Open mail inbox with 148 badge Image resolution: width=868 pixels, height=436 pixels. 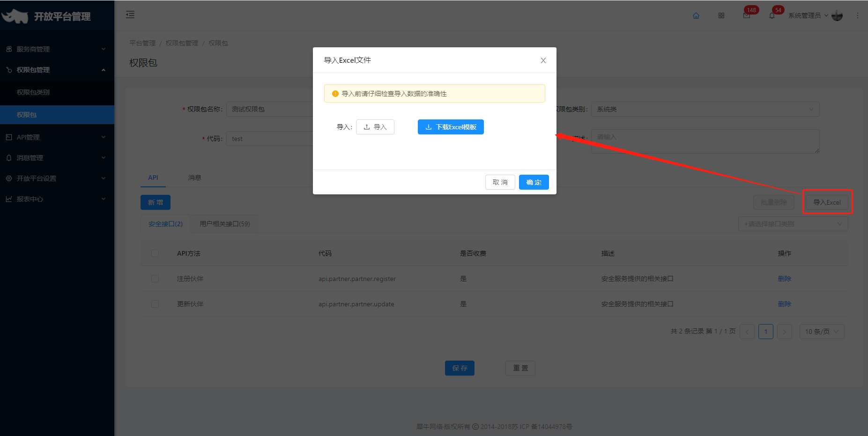coord(747,15)
